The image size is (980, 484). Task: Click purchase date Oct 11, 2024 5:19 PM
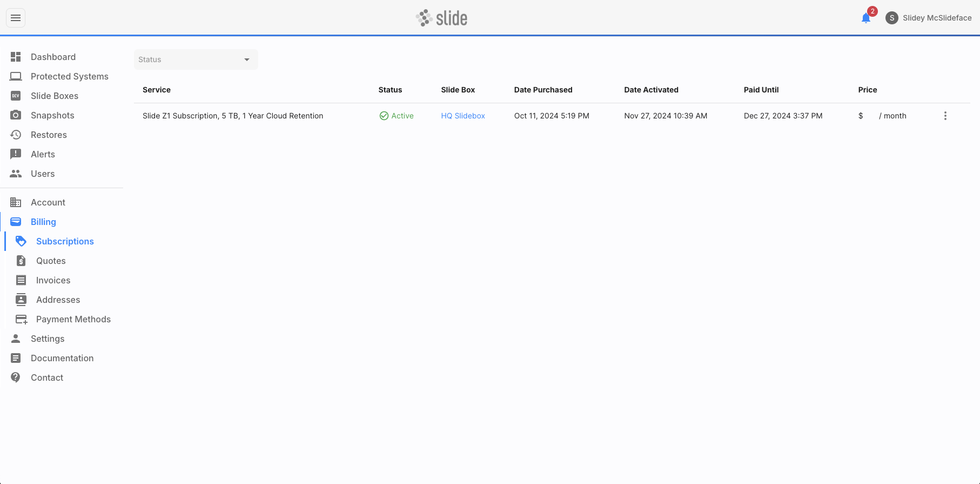point(552,116)
